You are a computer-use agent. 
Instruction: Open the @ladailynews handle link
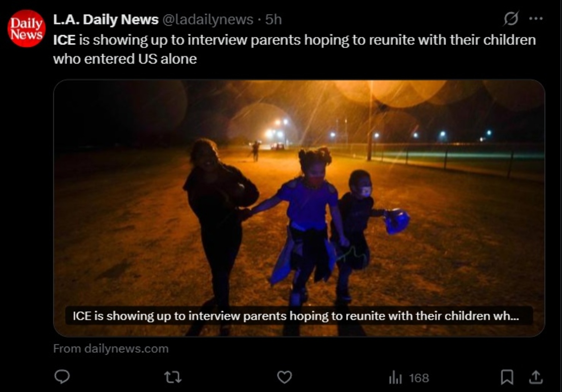pos(207,19)
